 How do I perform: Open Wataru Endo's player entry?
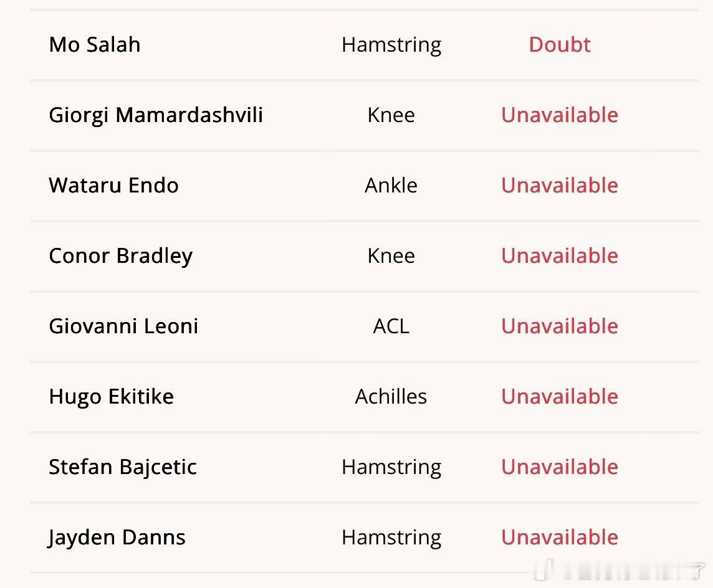[113, 186]
